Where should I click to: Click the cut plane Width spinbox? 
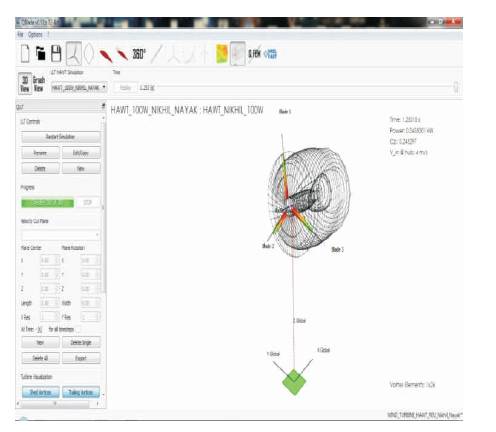point(90,303)
